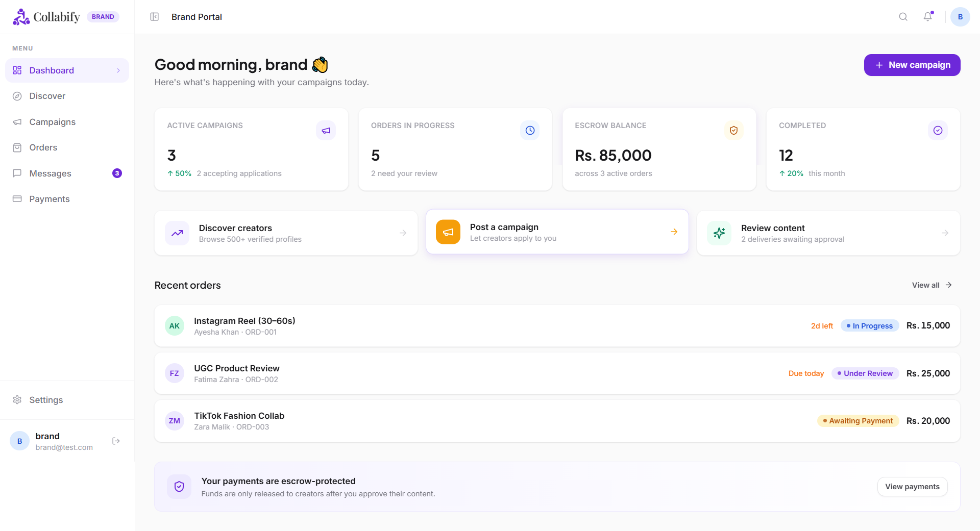The height and width of the screenshot is (531, 980).
Task: Click the Messages unread badge showing 3
Action: 117,173
